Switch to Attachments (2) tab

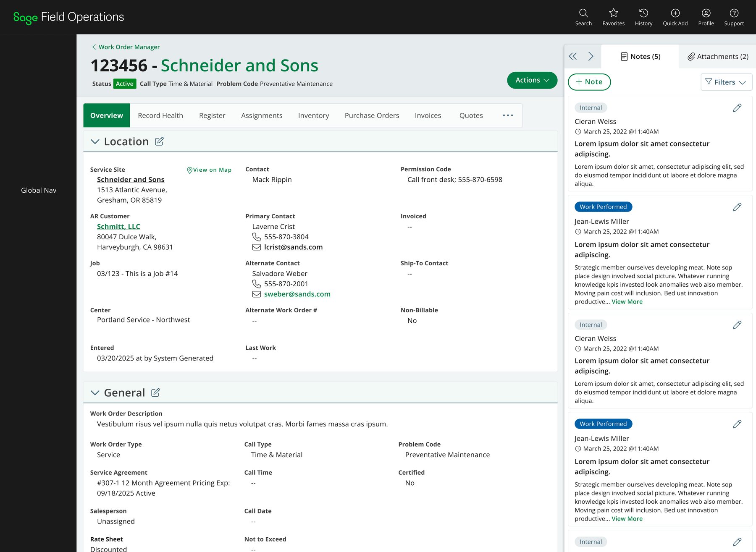point(717,56)
